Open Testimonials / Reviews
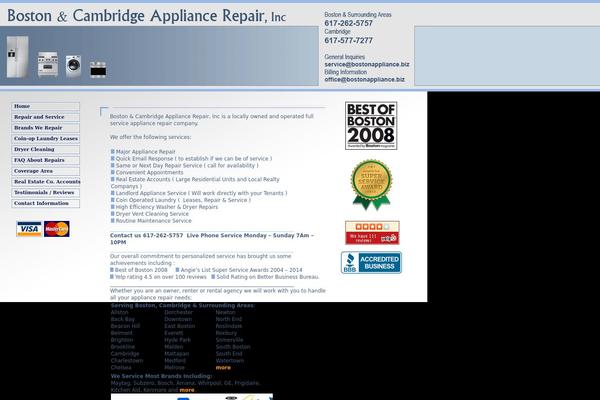The image size is (600, 400). 46,193
